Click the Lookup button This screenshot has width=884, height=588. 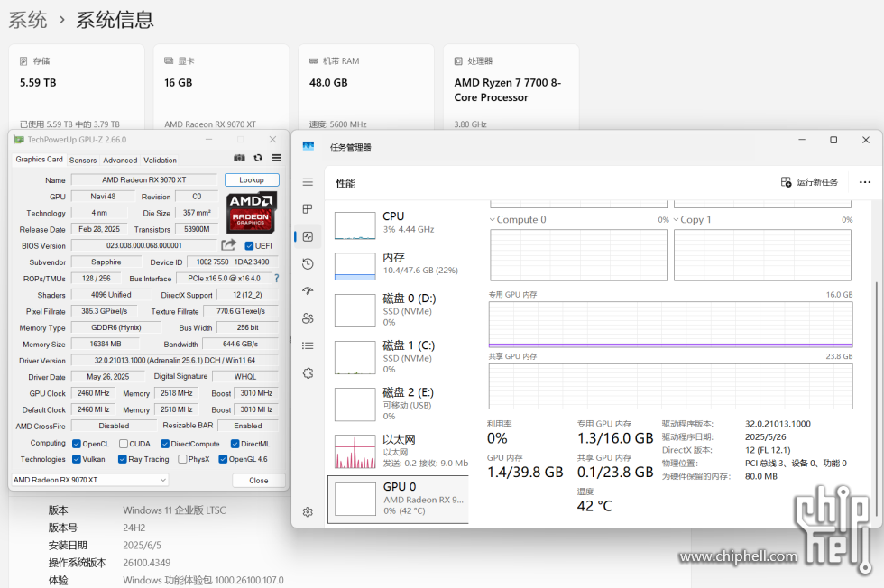coord(252,179)
